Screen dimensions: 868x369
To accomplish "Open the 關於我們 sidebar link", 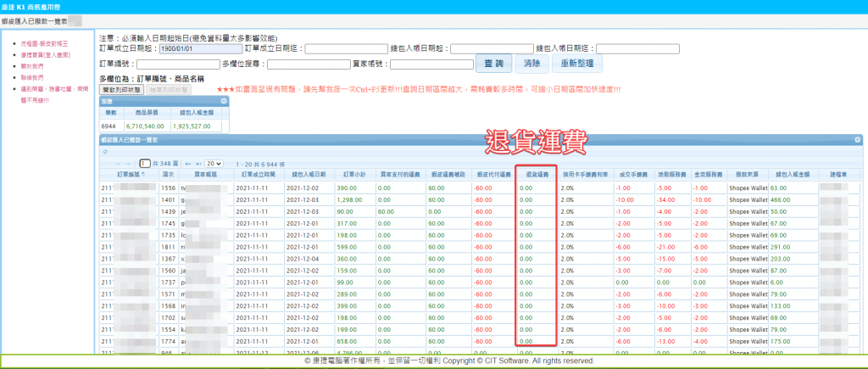I will click(33, 65).
